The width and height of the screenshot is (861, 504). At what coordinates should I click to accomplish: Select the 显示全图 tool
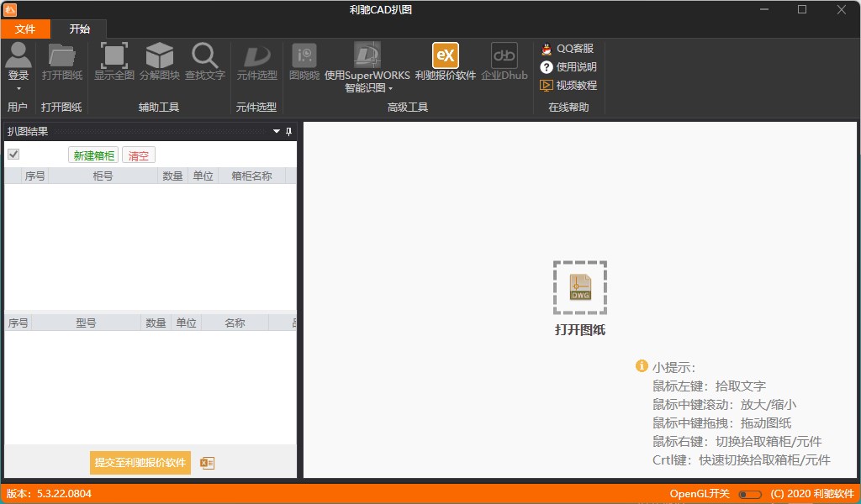(x=114, y=56)
